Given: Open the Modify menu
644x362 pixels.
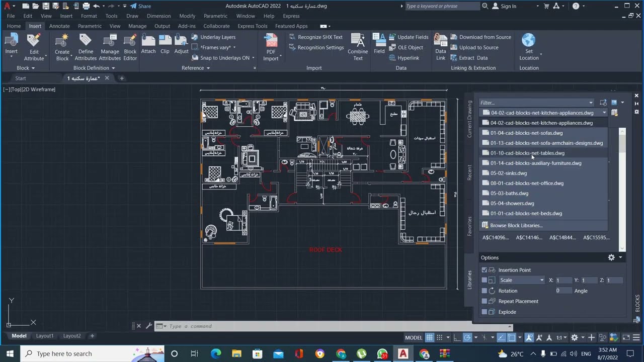Looking at the screenshot, I should point(187,16).
